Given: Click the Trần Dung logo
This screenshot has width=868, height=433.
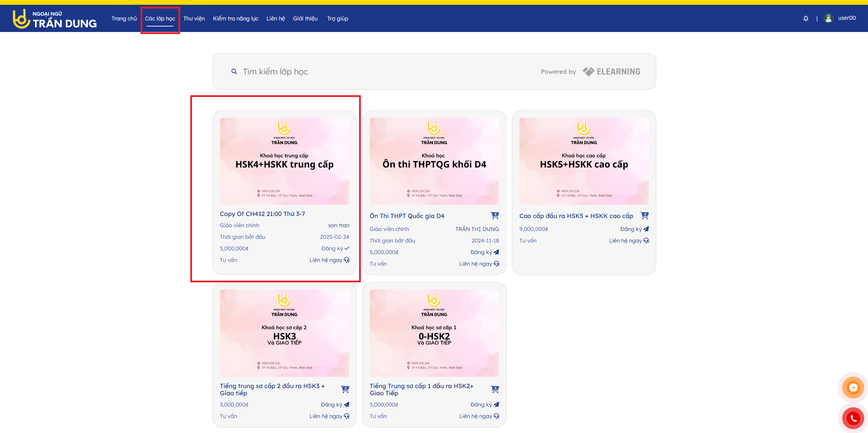Looking at the screenshot, I should click(54, 19).
